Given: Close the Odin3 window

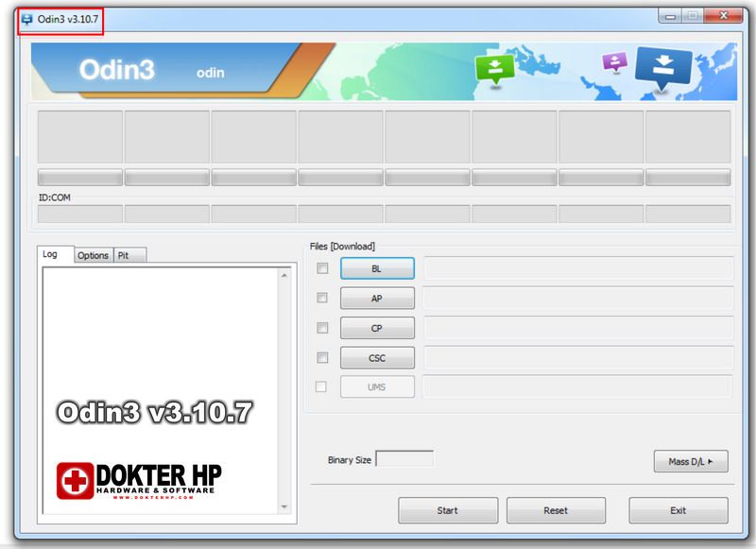Looking at the screenshot, I should pyautogui.click(x=723, y=16).
